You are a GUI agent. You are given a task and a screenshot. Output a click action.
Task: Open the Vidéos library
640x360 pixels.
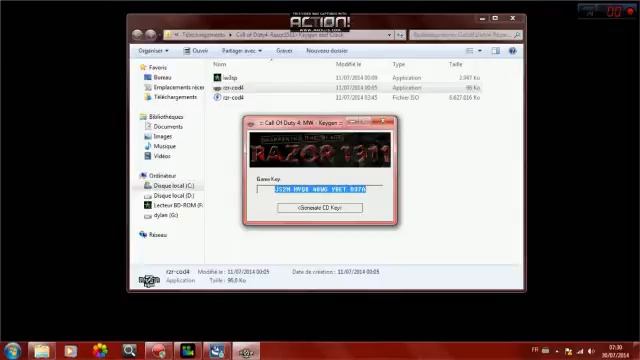click(162, 156)
